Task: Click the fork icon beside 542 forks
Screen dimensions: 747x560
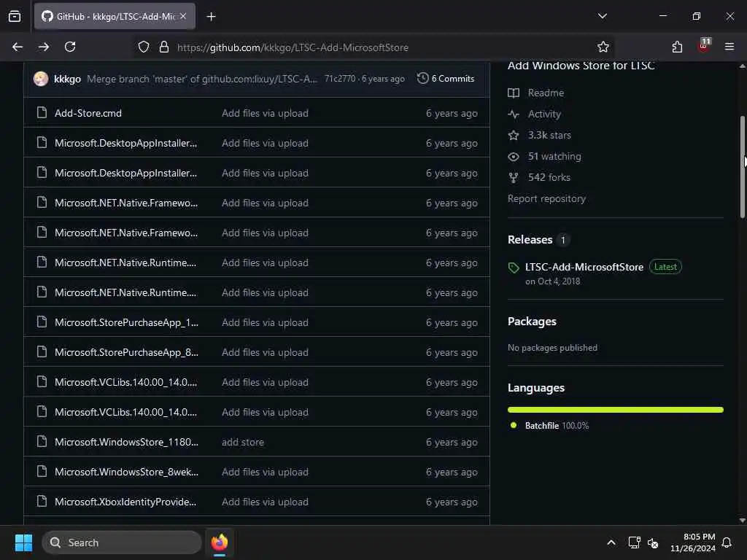Action: (513, 178)
